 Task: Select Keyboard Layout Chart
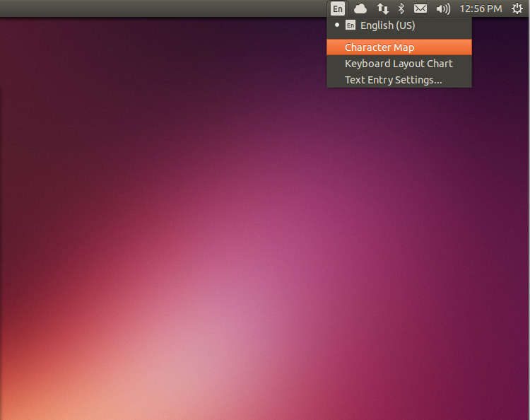[x=399, y=64]
